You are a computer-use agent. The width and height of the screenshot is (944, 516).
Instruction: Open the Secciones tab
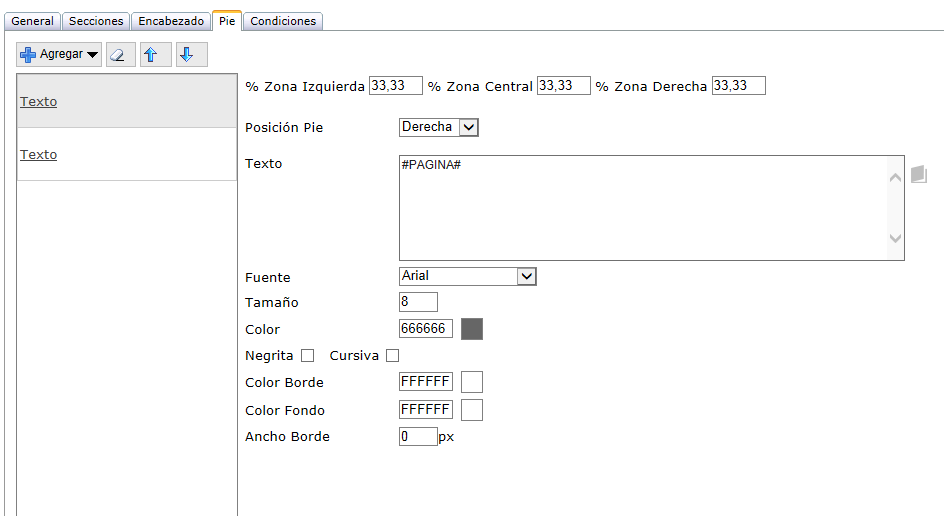point(96,21)
